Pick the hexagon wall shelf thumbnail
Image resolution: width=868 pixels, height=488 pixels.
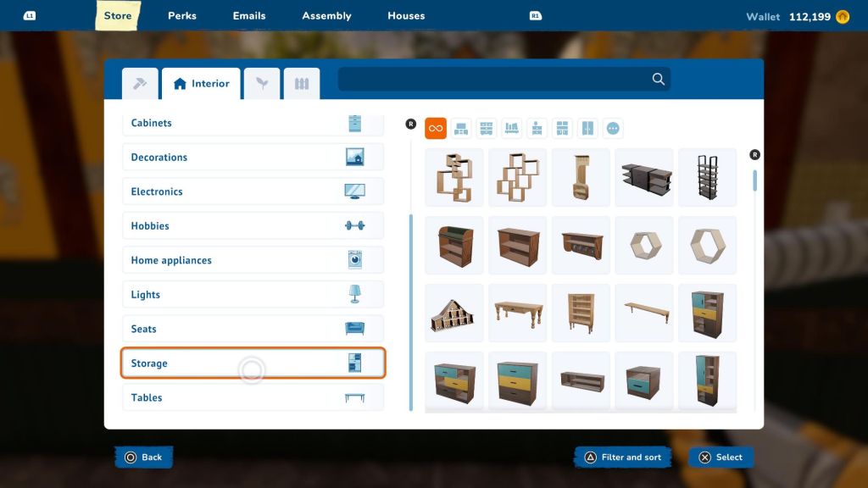click(644, 246)
